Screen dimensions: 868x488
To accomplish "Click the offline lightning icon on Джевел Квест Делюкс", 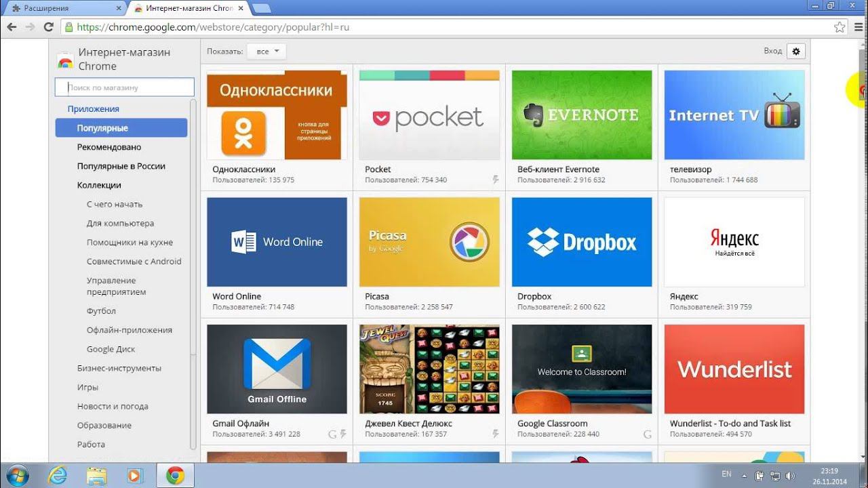I will point(496,434).
